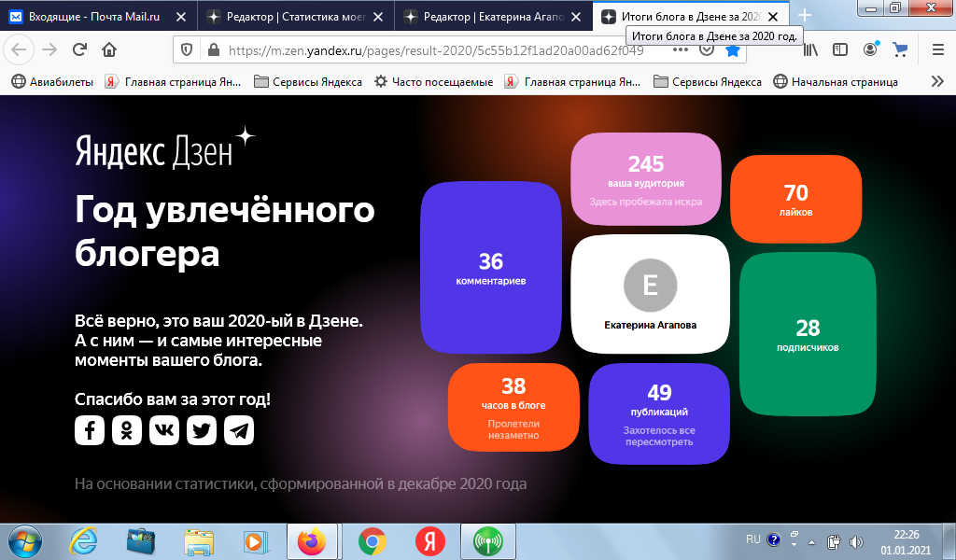The image size is (956, 560).
Task: Go forward with the browser arrow
Action: click(x=49, y=49)
